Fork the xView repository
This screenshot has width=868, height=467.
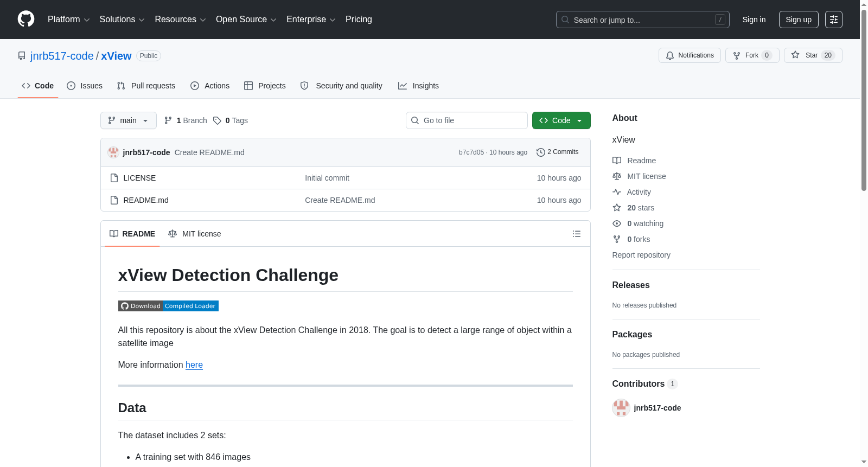tap(752, 55)
